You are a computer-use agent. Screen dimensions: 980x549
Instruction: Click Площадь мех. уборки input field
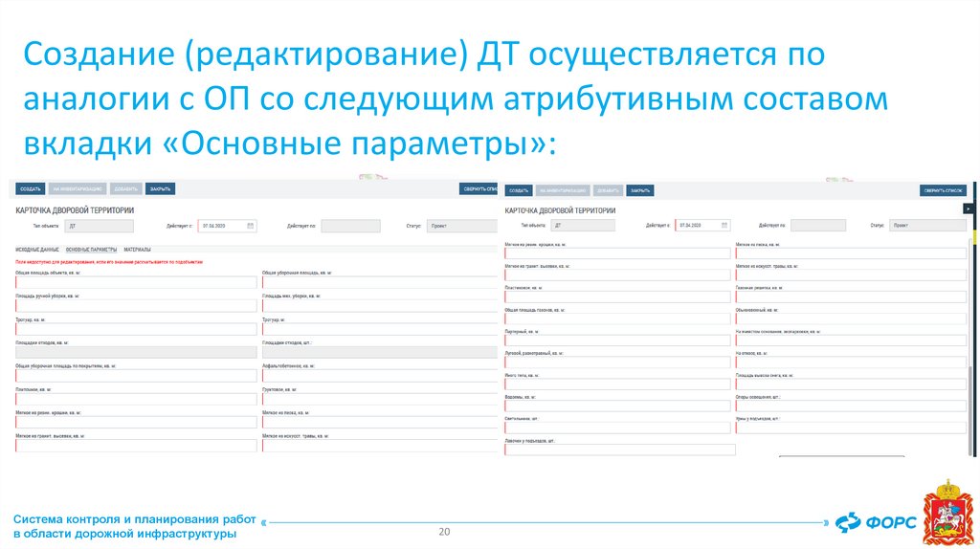click(x=380, y=305)
